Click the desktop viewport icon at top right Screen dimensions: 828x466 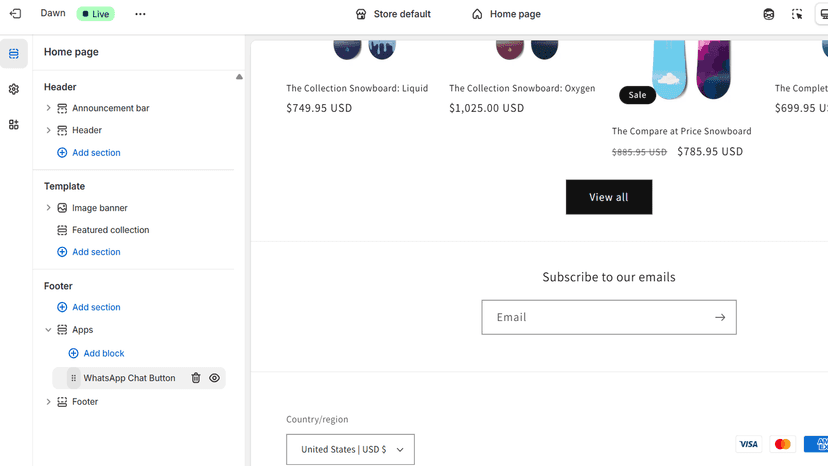click(823, 14)
